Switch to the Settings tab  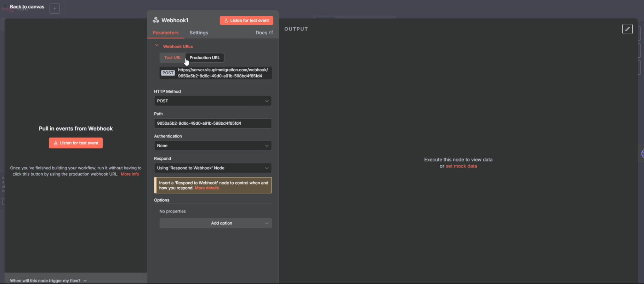[199, 33]
